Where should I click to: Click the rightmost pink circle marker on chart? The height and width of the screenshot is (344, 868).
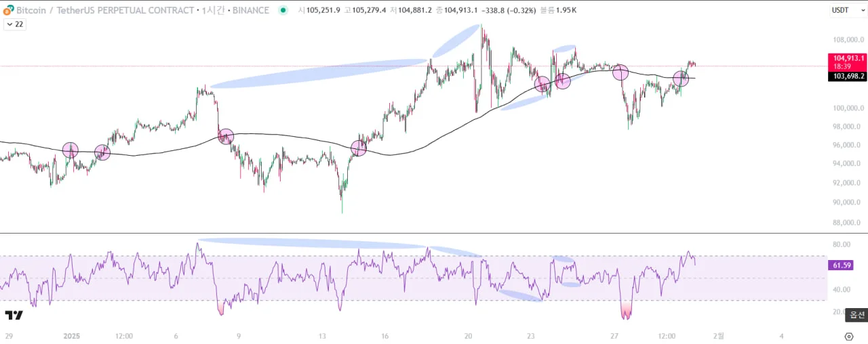[681, 79]
